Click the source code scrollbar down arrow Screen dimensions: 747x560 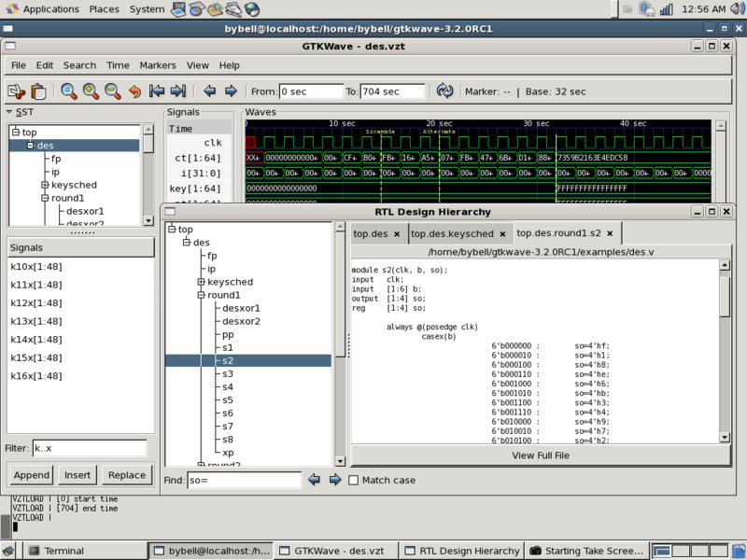725,437
